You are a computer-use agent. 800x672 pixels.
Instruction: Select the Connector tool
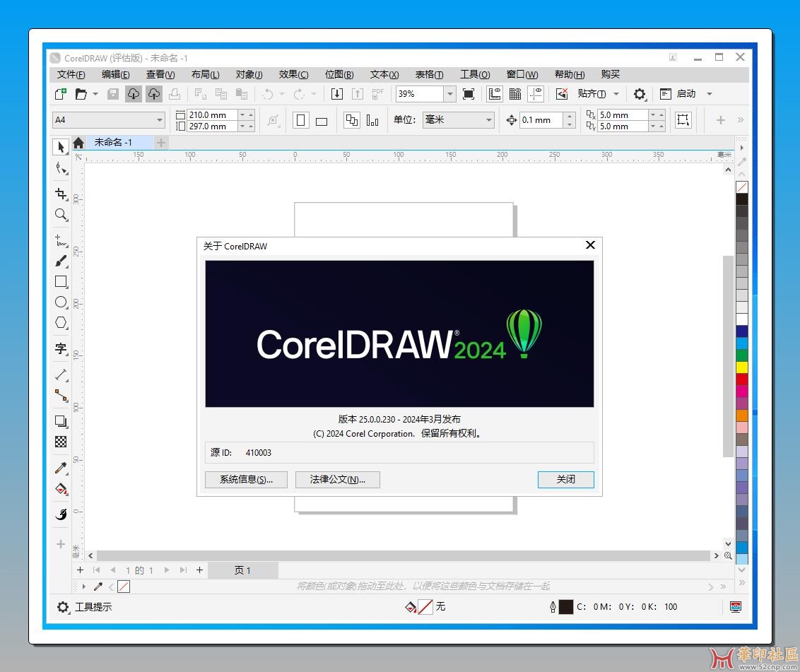coord(61,395)
